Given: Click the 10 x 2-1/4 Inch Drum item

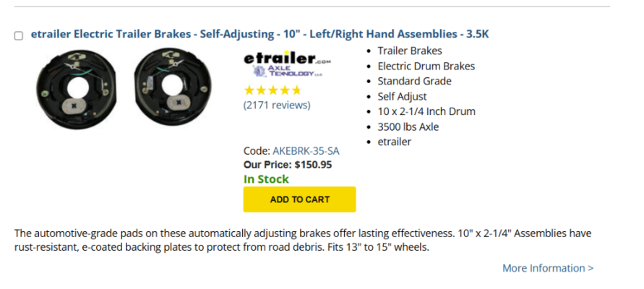Looking at the screenshot, I should click(426, 112).
